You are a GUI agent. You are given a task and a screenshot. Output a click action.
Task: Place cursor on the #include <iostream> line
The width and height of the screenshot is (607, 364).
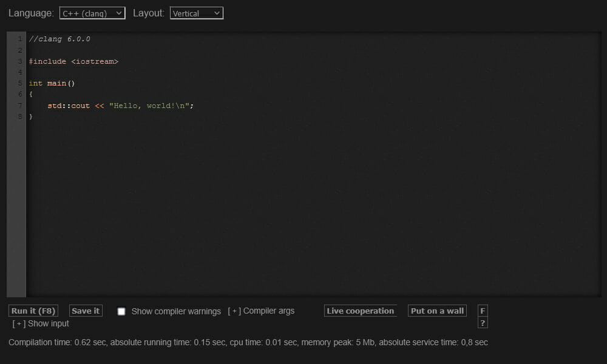pyautogui.click(x=73, y=61)
